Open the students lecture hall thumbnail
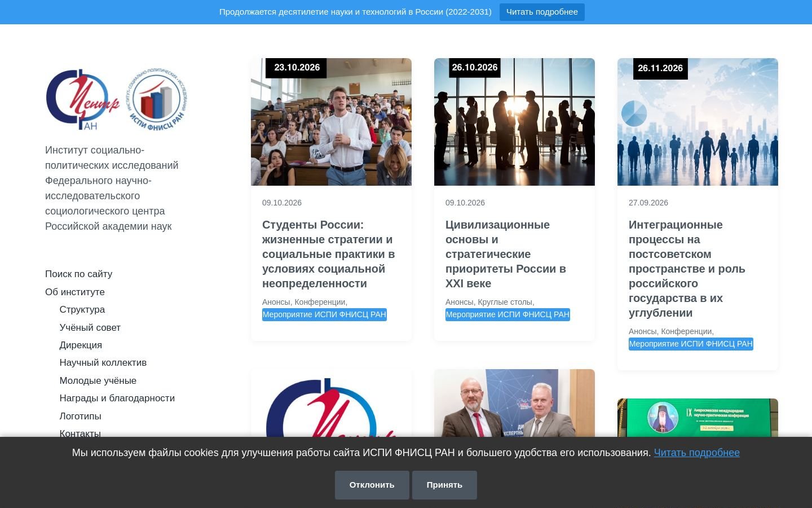Screen dimensions: 812x508 tap(331, 122)
